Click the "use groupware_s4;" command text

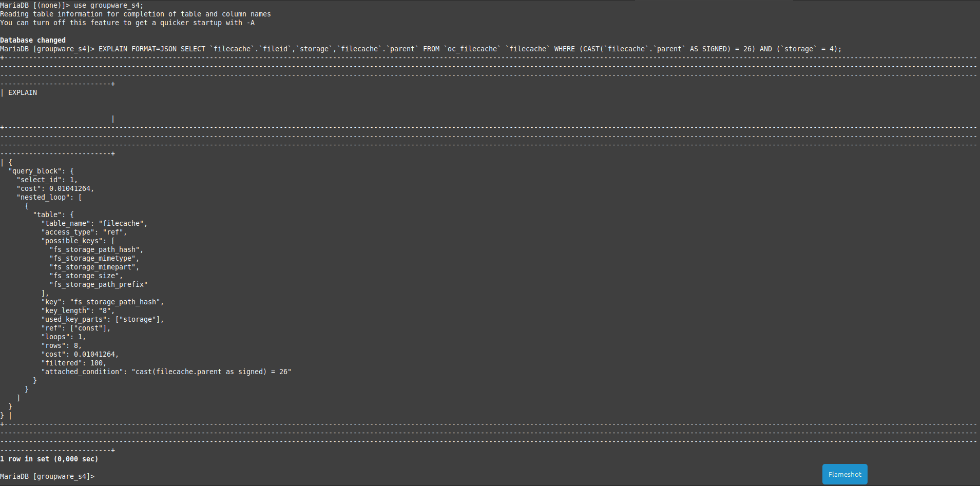[x=108, y=5]
